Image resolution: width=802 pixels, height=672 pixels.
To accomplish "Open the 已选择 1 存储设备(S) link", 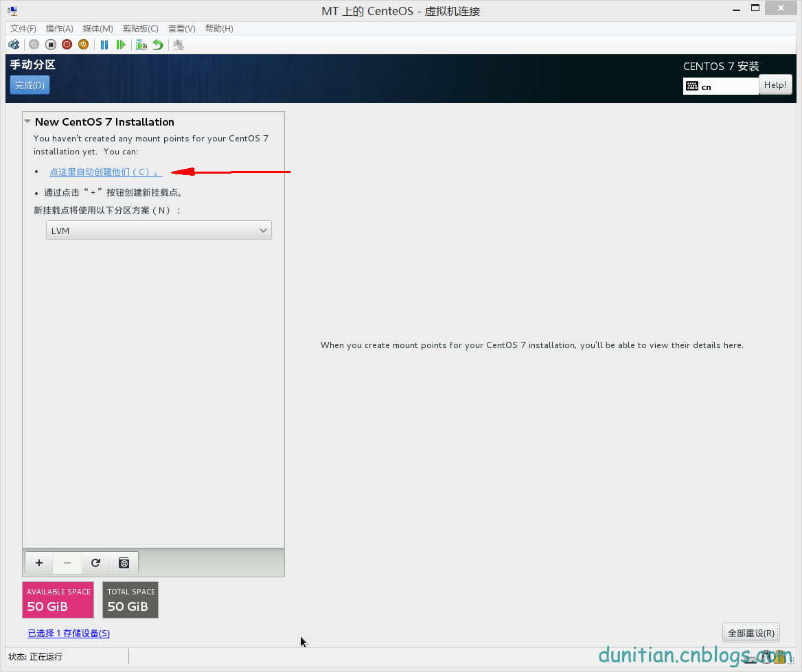I will [x=69, y=633].
